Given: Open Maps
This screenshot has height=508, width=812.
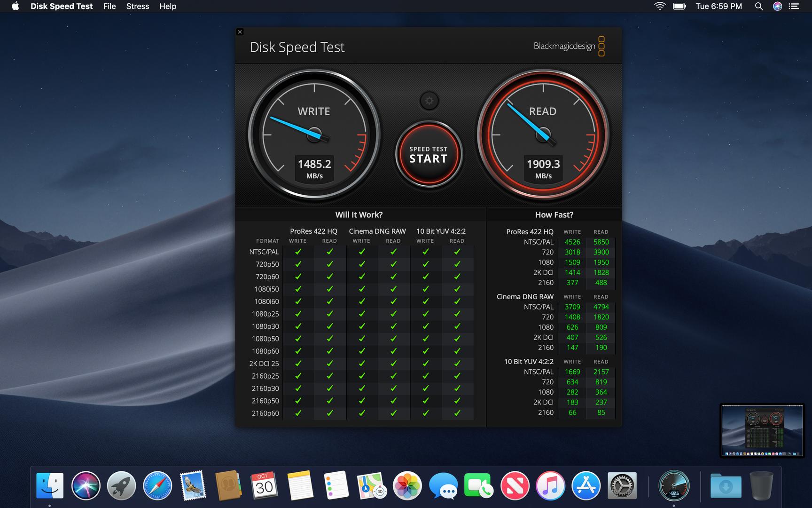Looking at the screenshot, I should 372,485.
